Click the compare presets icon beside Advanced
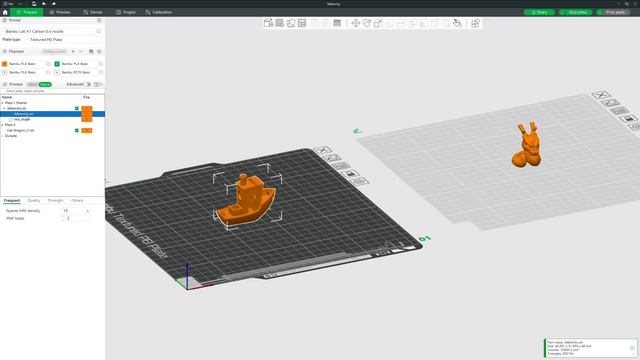The height and width of the screenshot is (360, 640). tap(97, 84)
